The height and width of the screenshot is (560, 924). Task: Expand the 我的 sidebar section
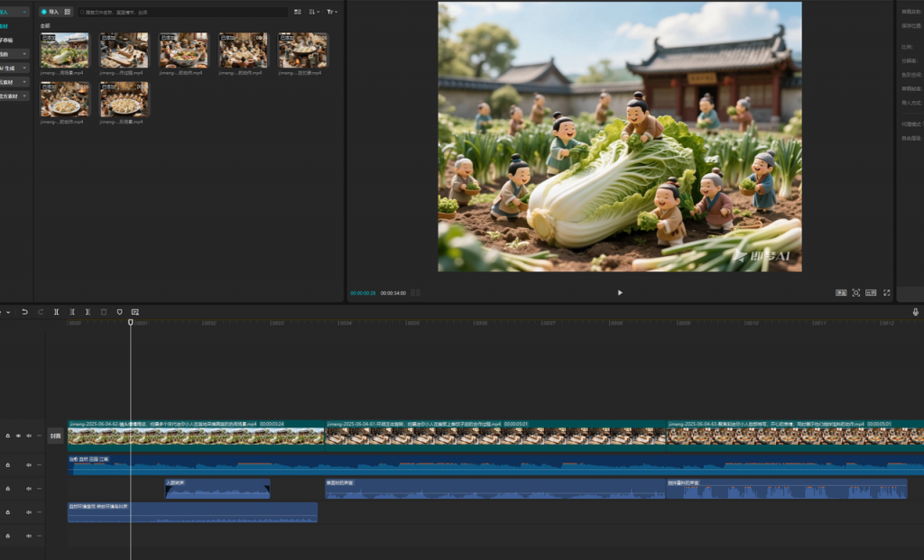click(x=24, y=54)
